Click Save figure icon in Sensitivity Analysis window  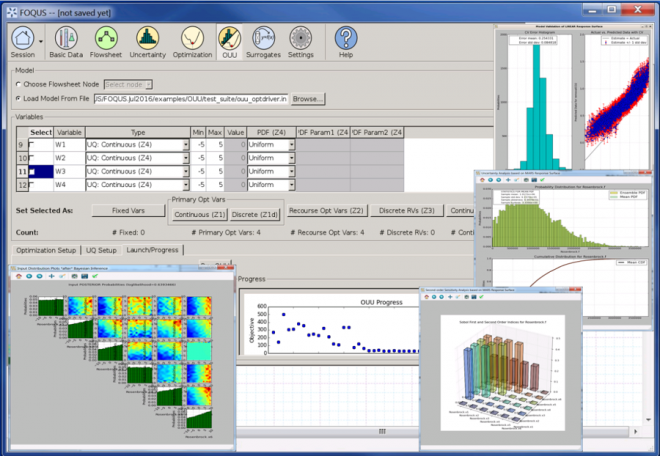(x=474, y=297)
